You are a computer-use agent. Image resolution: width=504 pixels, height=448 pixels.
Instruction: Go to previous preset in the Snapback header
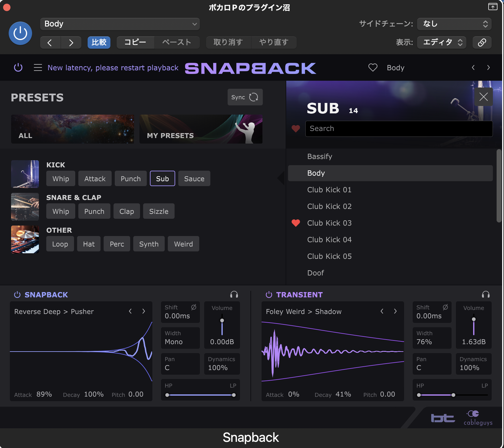[473, 67]
